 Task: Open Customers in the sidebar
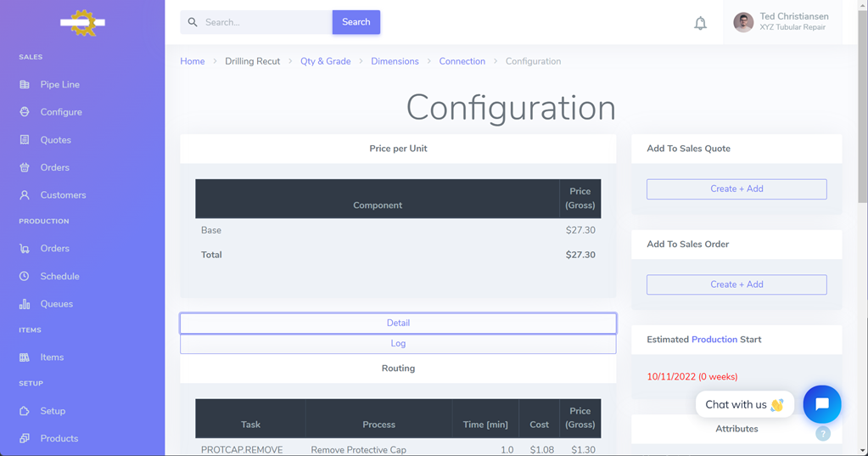pos(63,195)
